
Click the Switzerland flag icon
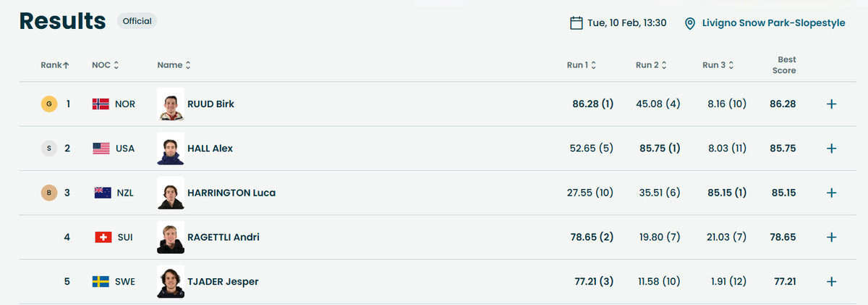103,237
